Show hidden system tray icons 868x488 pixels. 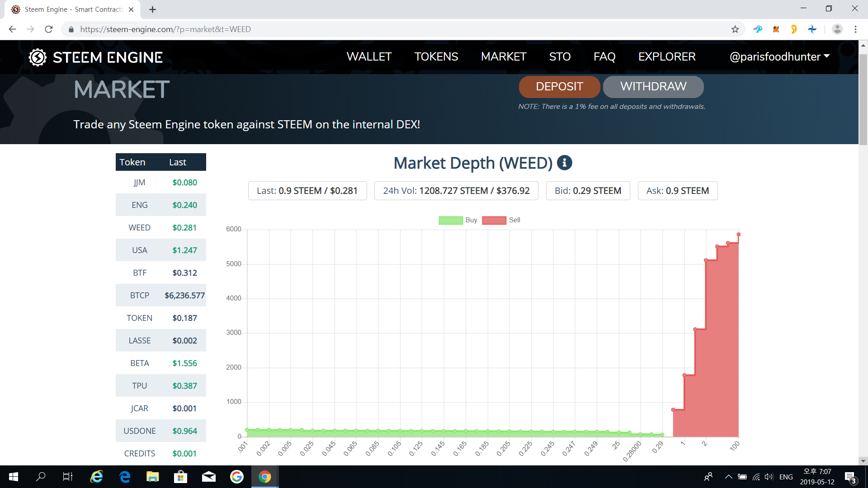(x=728, y=477)
